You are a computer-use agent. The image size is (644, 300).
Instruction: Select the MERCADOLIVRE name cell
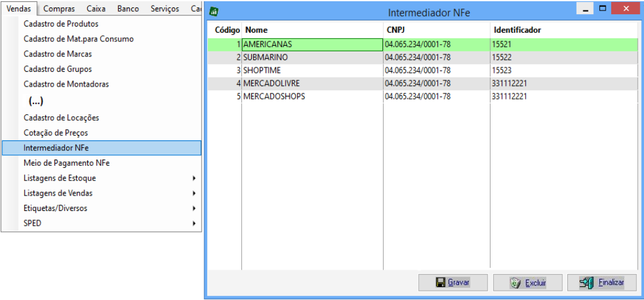[x=312, y=84]
